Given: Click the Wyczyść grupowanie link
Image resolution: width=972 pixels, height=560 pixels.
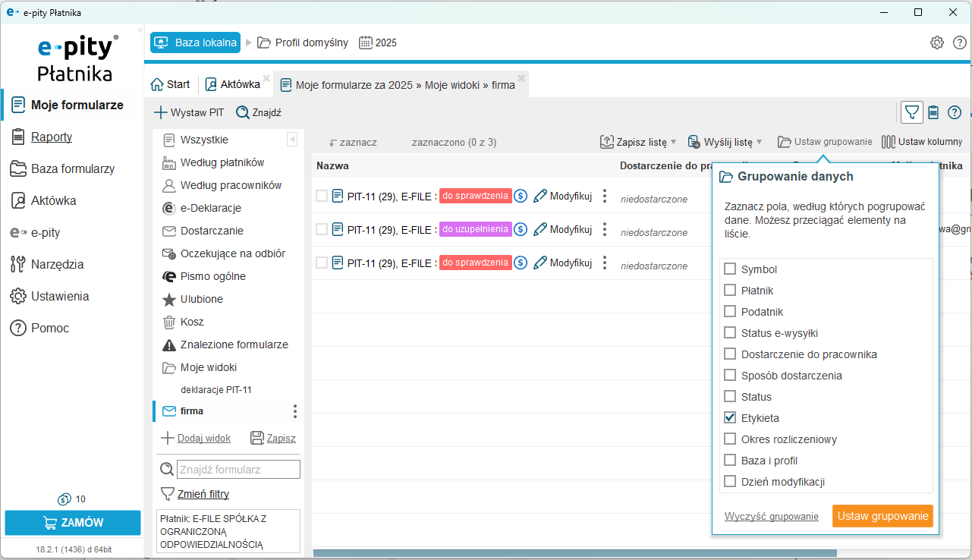Looking at the screenshot, I should point(771,517).
